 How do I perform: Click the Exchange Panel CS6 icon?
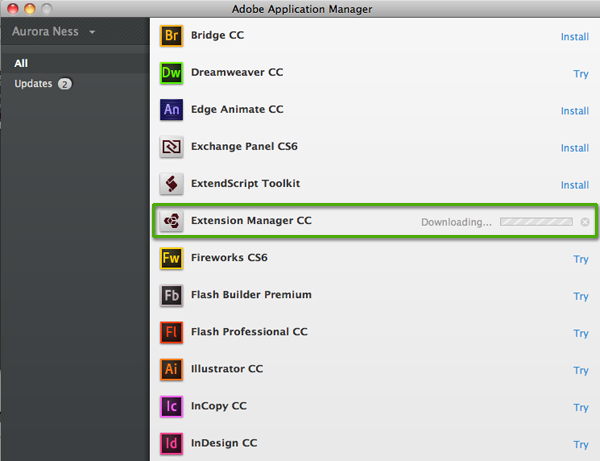[171, 147]
